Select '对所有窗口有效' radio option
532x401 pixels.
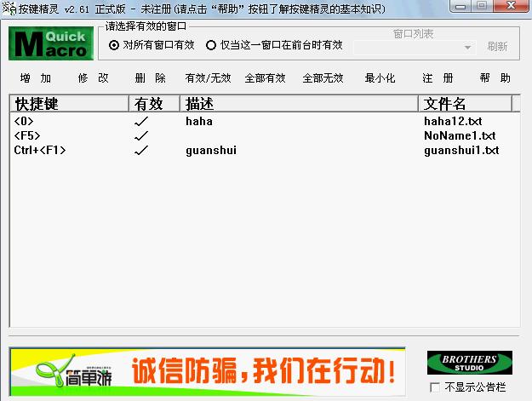(x=115, y=46)
